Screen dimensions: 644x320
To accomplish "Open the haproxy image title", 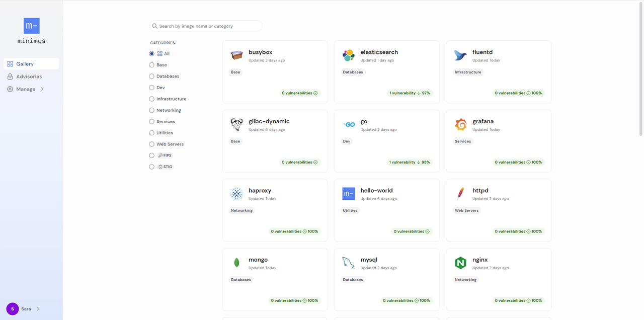I will [x=260, y=191].
